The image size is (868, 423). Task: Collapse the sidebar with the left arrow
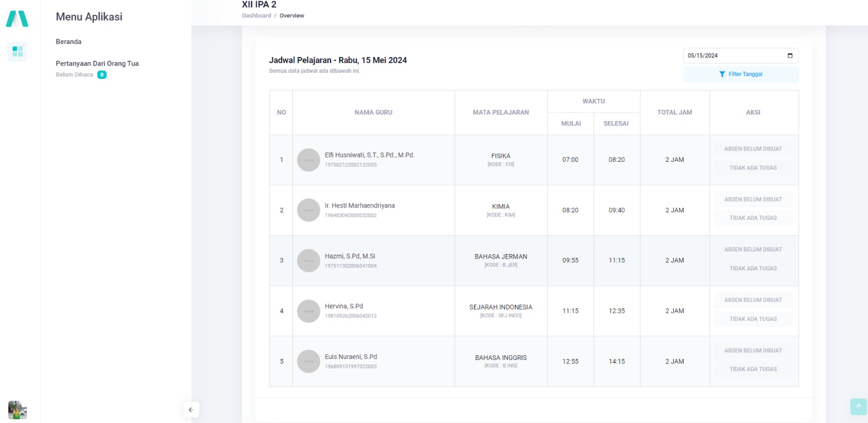click(x=191, y=410)
